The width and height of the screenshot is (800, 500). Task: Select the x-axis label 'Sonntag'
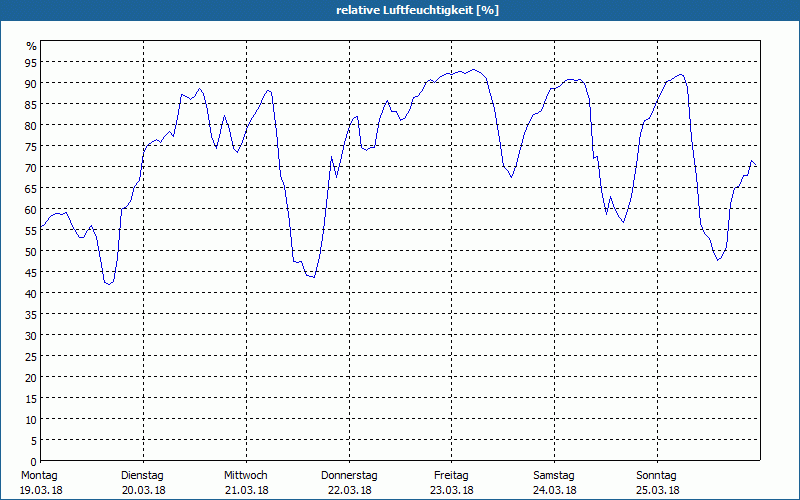(657, 476)
